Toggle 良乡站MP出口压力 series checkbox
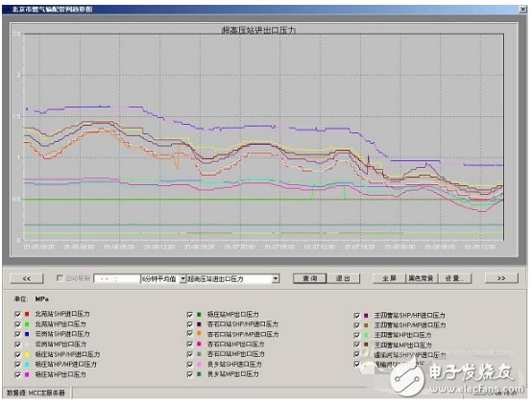 tap(190, 374)
